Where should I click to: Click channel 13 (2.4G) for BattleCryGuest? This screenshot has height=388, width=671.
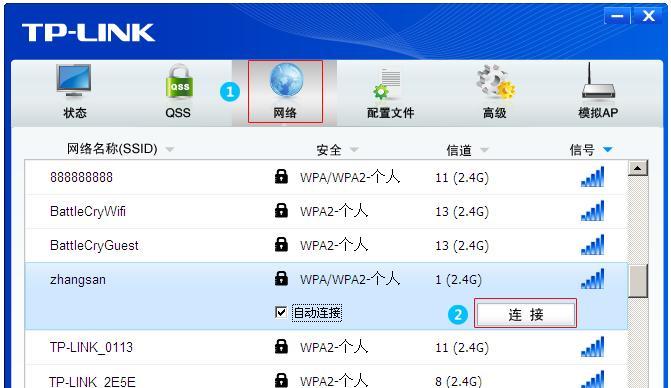(x=462, y=246)
